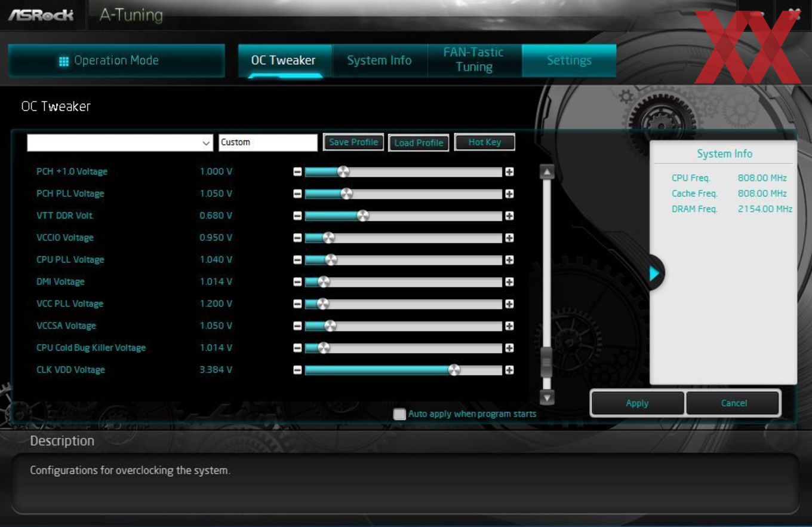Increase VTT DDR Volt. with plus button
This screenshot has width=812, height=527.
[x=509, y=216]
